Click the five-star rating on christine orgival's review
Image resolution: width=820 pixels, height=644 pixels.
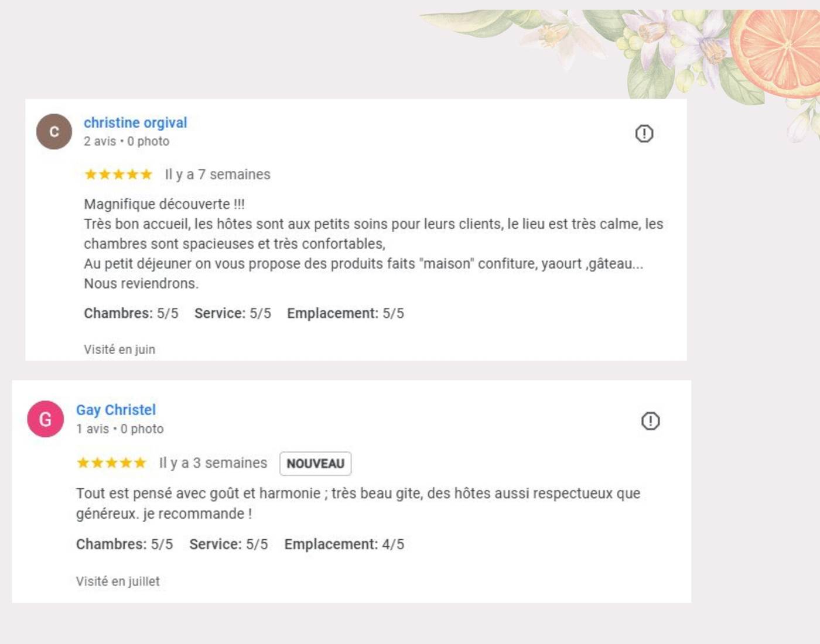118,174
